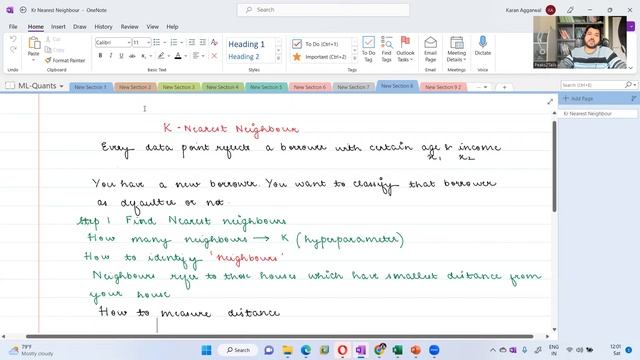Open the ML-Quants notebook dropdown
Viewport: 640px width, 360px height.
click(x=62, y=86)
